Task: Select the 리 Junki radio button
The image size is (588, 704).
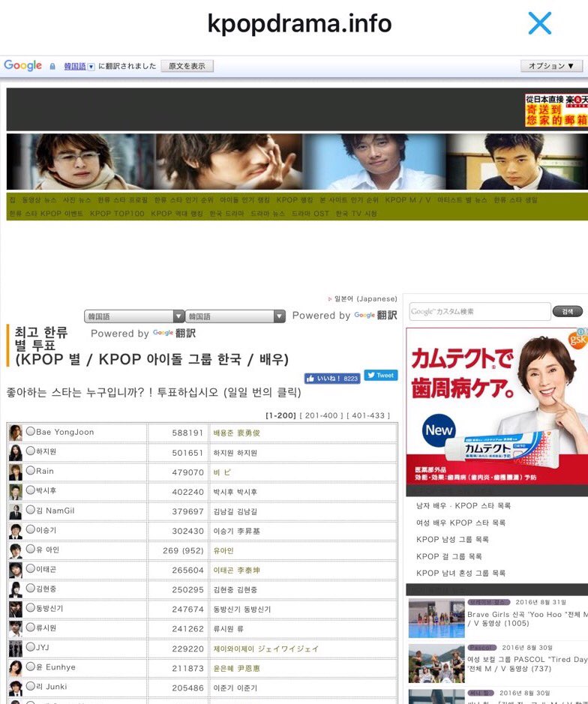Action: click(31, 686)
